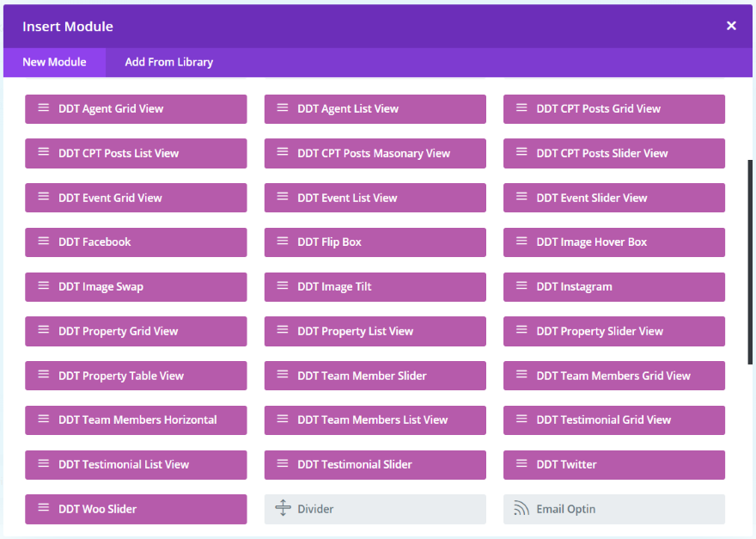Screen dimensions: 756x539
Task: Add the DDT Image Swap module
Action: [136, 286]
